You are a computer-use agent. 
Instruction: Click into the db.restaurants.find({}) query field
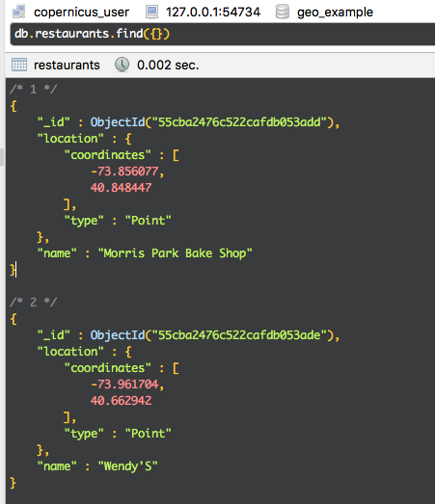[x=223, y=34]
